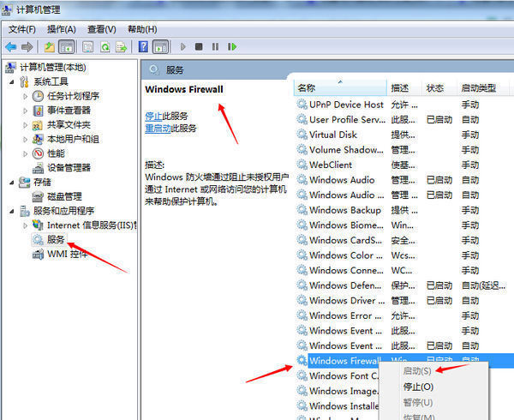Choose 启动(S) in context menu

coord(417,371)
